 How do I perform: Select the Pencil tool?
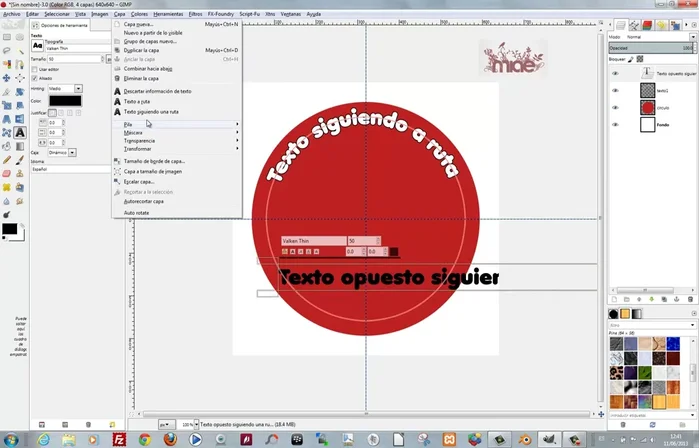tap(7, 158)
